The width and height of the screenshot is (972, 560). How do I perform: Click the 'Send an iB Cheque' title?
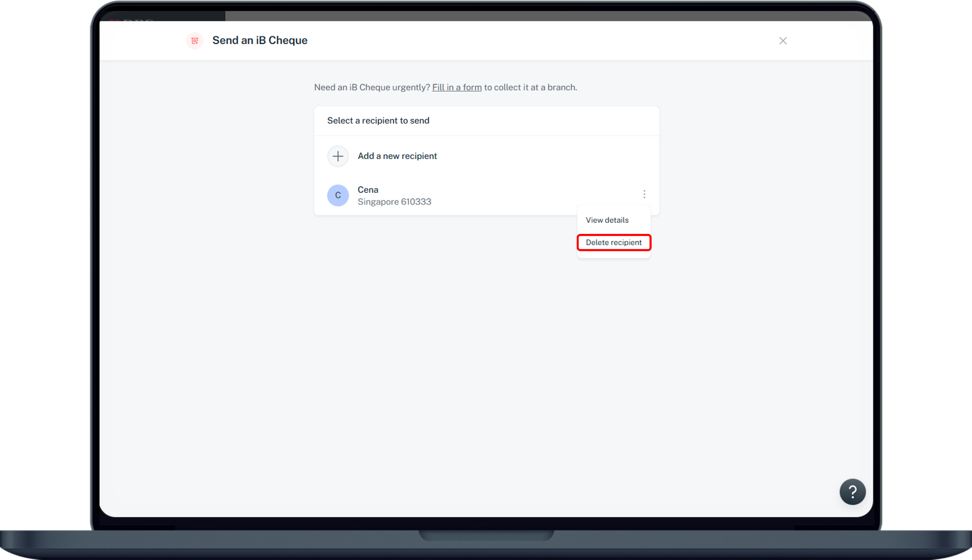tap(260, 41)
